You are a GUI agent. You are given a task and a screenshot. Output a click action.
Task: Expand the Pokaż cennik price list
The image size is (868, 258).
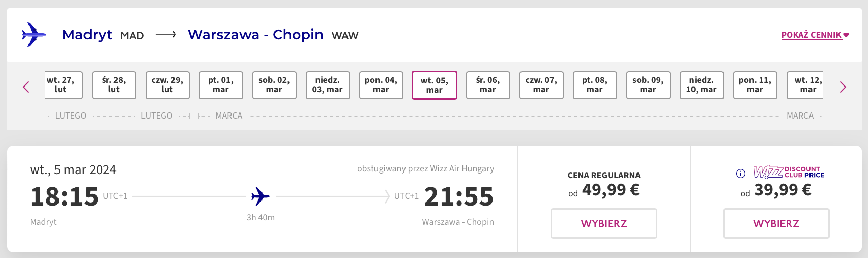(x=815, y=35)
